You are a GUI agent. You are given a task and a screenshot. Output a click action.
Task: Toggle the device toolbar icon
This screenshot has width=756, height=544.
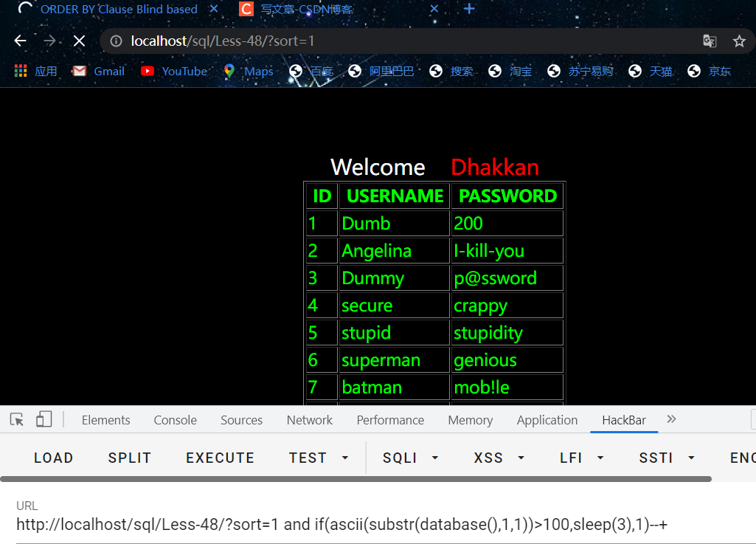click(x=44, y=419)
